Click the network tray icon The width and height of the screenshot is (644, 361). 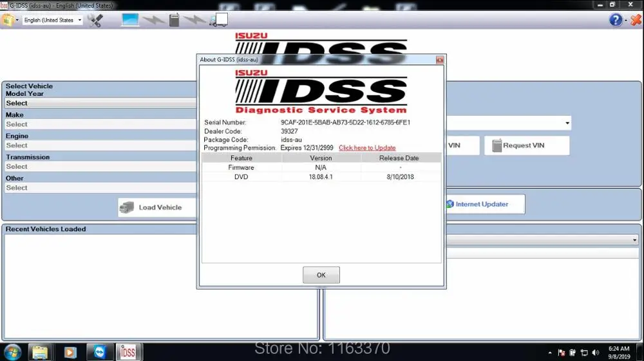point(584,353)
